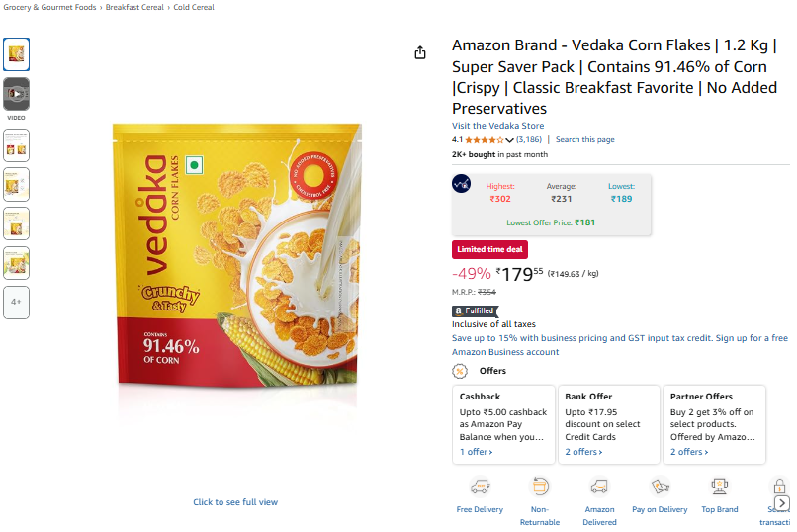Click the Pay on Delivery icon
The height and width of the screenshot is (532, 797).
point(660,487)
